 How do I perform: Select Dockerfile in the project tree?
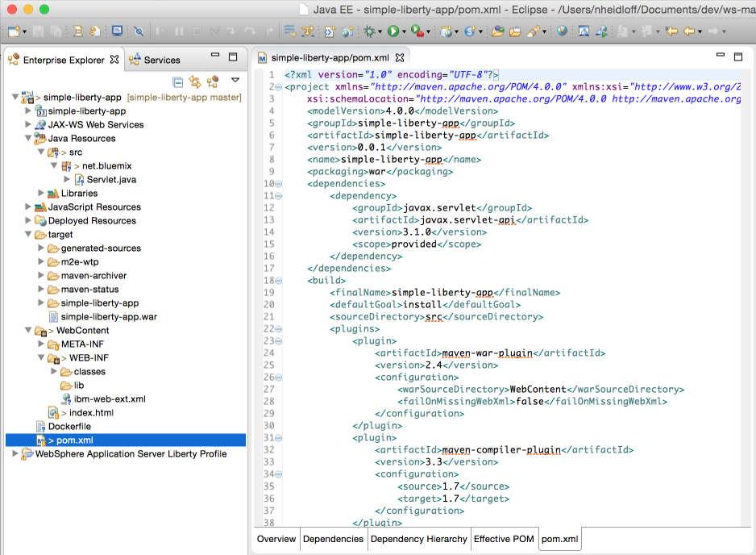(x=69, y=427)
